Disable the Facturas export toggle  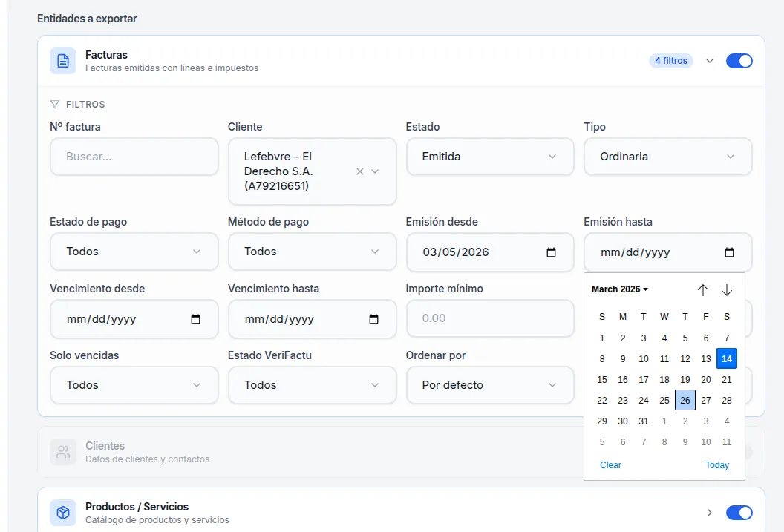click(739, 61)
